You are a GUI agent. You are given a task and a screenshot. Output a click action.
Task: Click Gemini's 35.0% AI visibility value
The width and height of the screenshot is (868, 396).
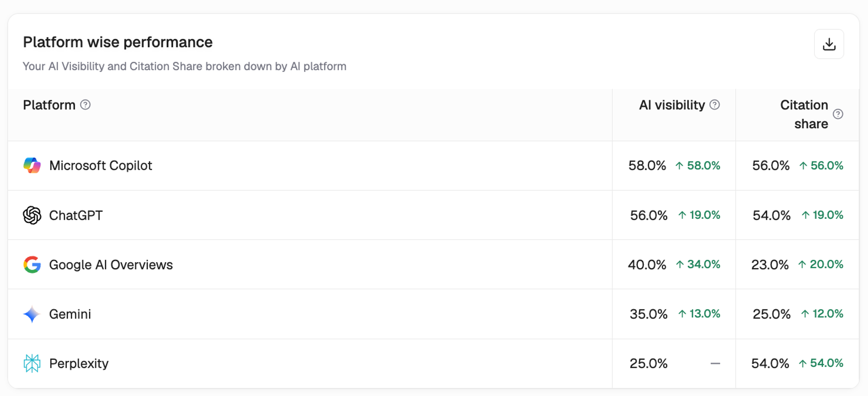pos(649,314)
